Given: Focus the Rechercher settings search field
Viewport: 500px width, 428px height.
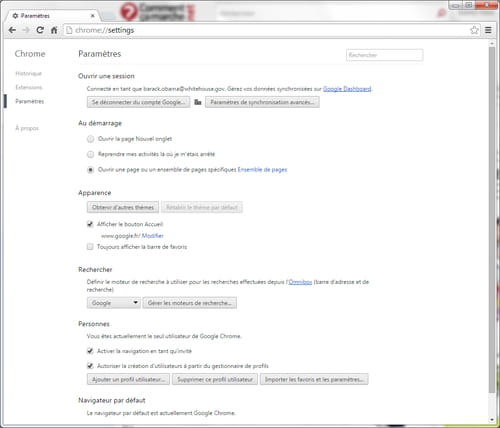Looking at the screenshot, I should pos(385,55).
